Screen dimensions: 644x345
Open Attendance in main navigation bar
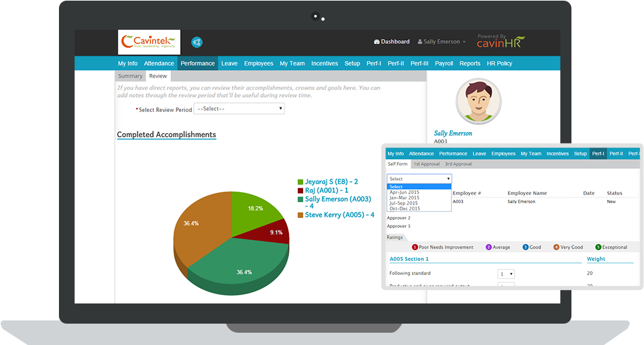159,63
